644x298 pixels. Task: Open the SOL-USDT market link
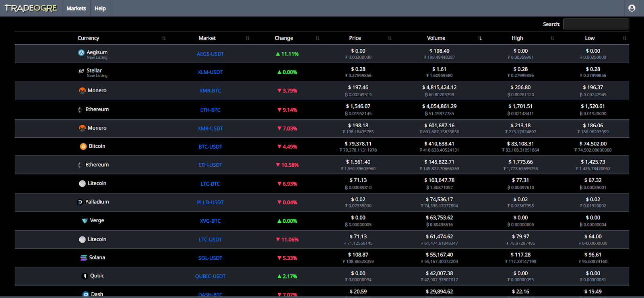tap(210, 258)
